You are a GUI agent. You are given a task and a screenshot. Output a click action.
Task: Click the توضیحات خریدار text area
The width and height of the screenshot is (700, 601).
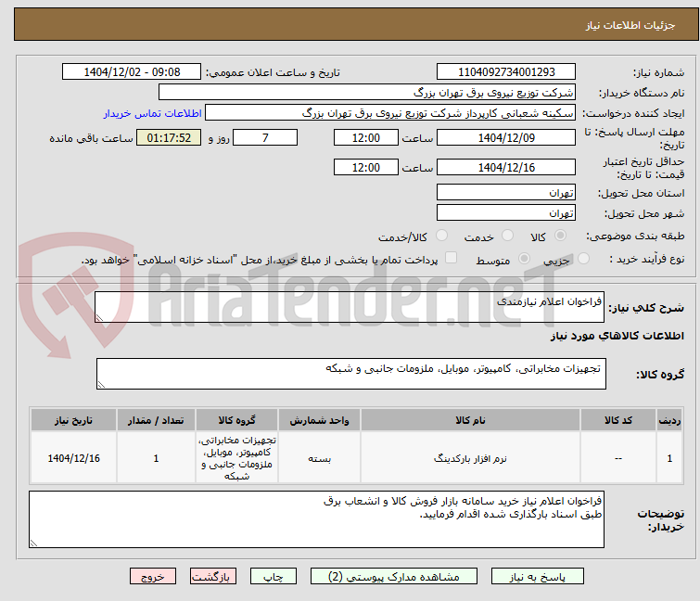tap(316, 519)
